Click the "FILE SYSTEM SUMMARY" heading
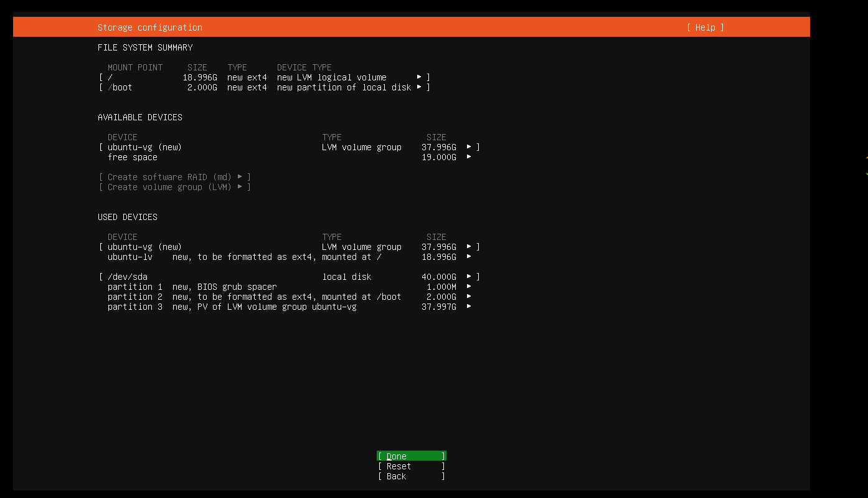Viewport: 868px width, 498px height. [145, 47]
